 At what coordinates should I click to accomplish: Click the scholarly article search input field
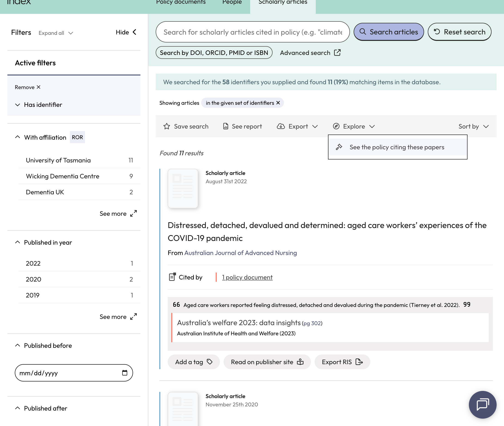(x=253, y=32)
